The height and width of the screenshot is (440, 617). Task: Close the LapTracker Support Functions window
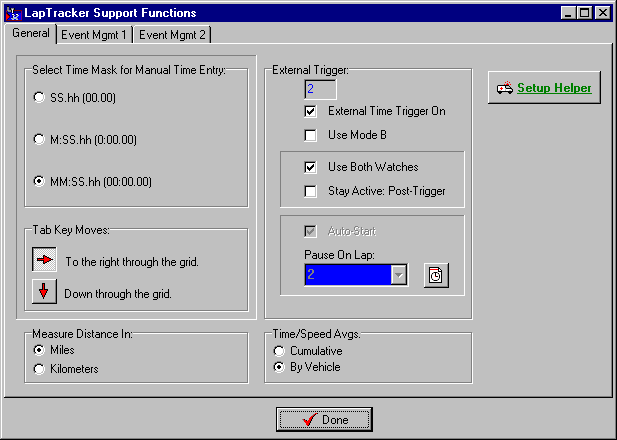602,13
